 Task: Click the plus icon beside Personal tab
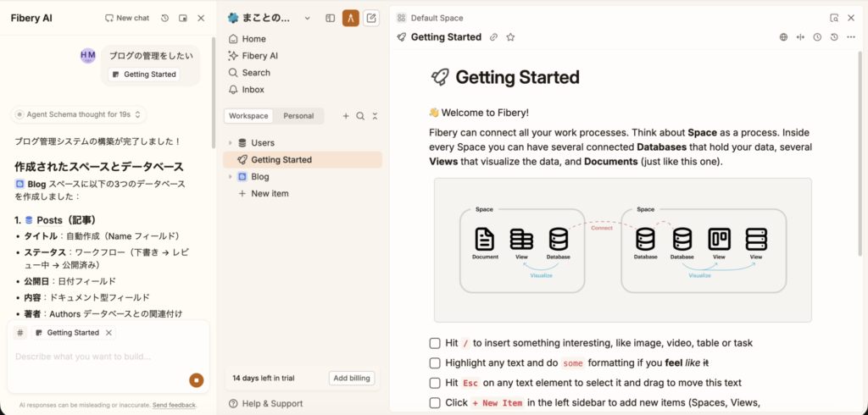point(346,116)
